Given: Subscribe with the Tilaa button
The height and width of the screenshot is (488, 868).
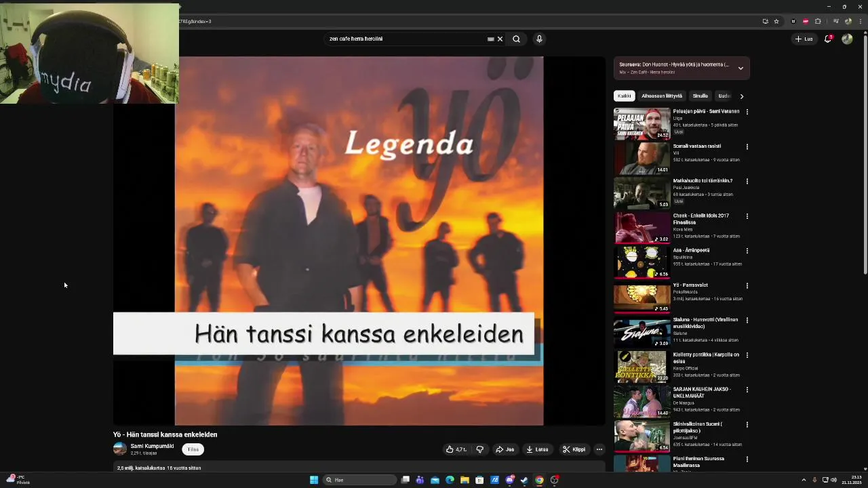Looking at the screenshot, I should coord(193,449).
